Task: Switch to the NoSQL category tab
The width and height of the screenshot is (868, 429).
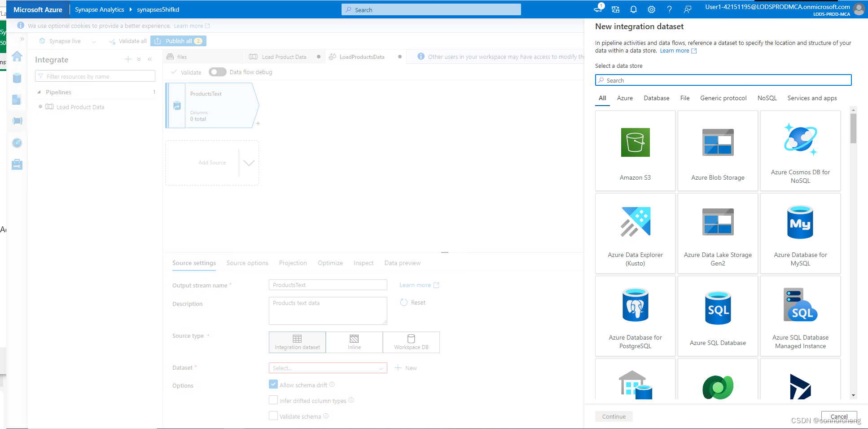Action: click(x=767, y=98)
